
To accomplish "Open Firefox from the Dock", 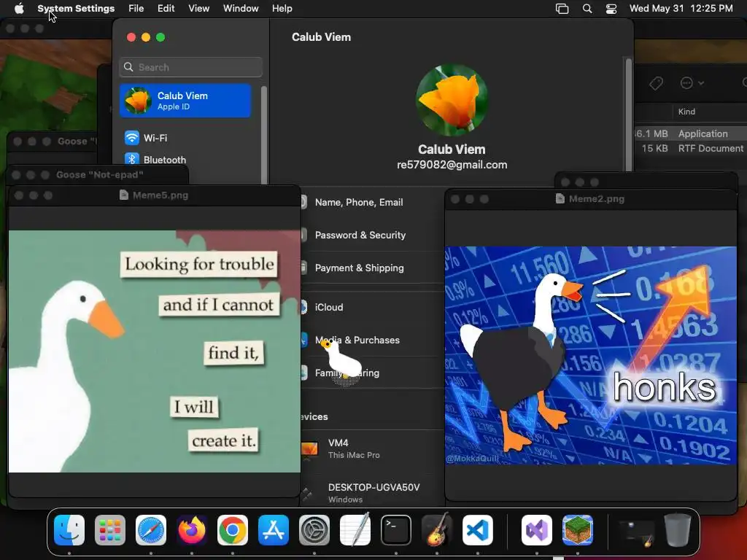I will (192, 530).
